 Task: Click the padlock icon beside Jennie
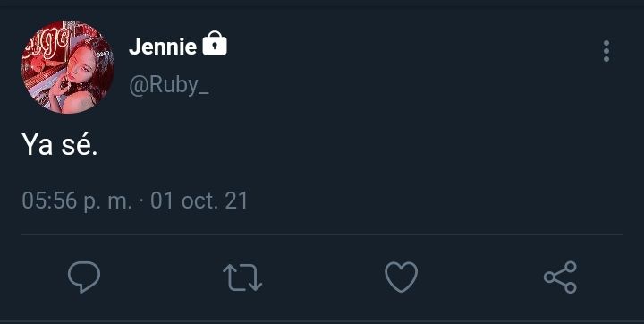[215, 43]
